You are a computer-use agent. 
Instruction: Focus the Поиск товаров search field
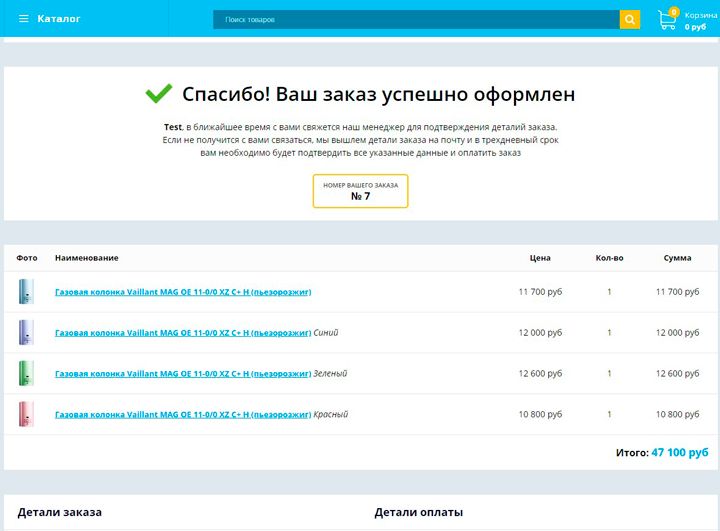coord(416,19)
